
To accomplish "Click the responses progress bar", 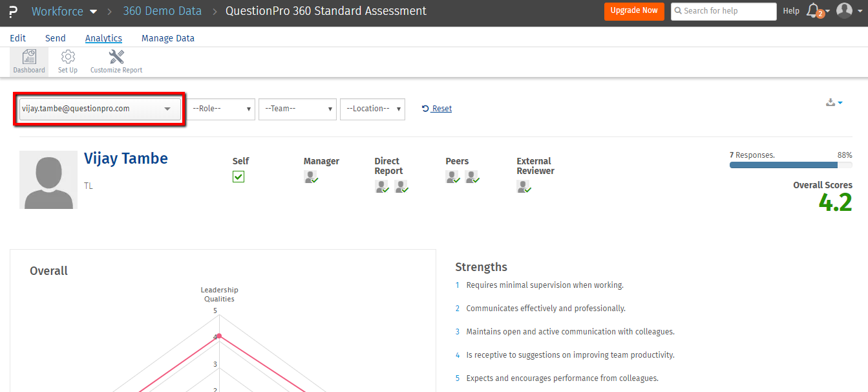I will tap(790, 165).
